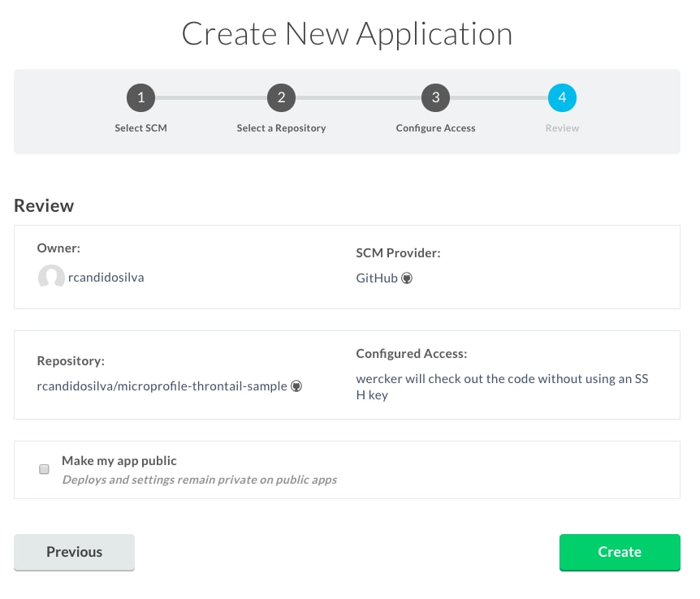Click GitHub logo beside SCM Provider value

coord(408,278)
